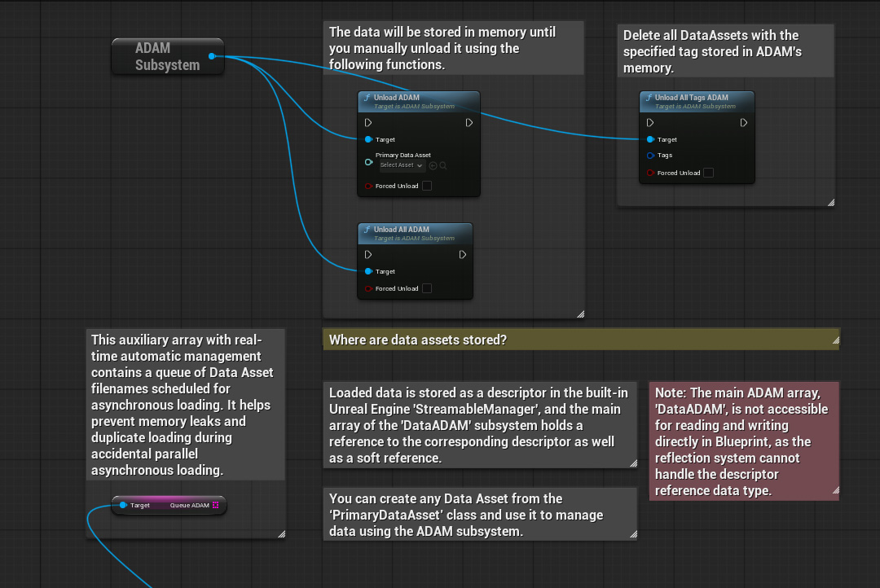
Task: Select the 'Where are data assets stored?' comment bar
Action: point(570,340)
